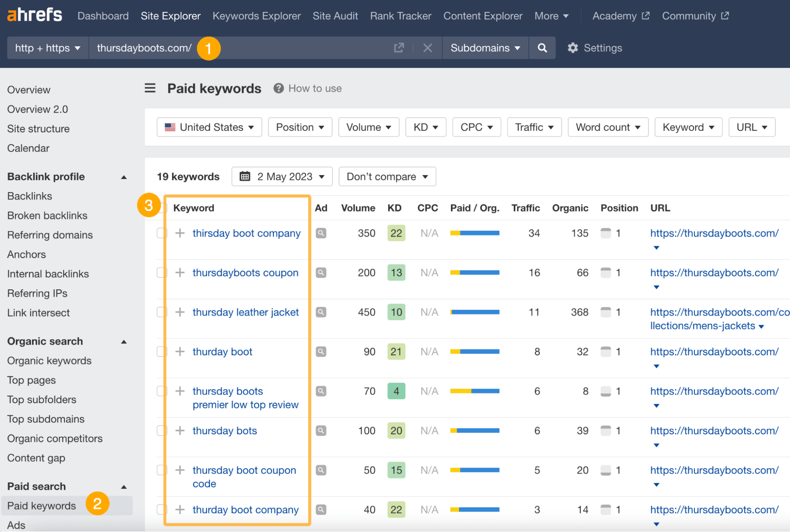This screenshot has height=532, width=790.
Task: Tick the select-all checkbox in the table header
Action: (162, 207)
